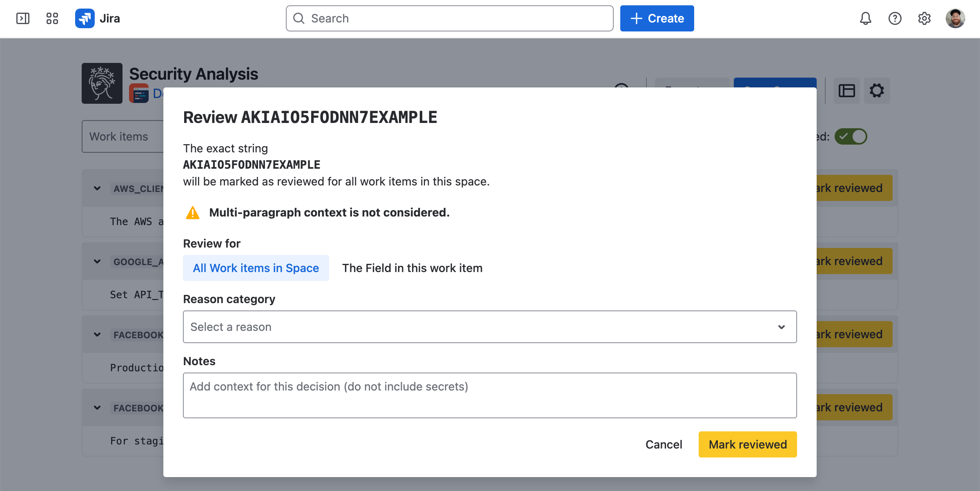Collapse the first FACEBOOK finding row
This screenshot has width=980, height=491.
coord(97,335)
